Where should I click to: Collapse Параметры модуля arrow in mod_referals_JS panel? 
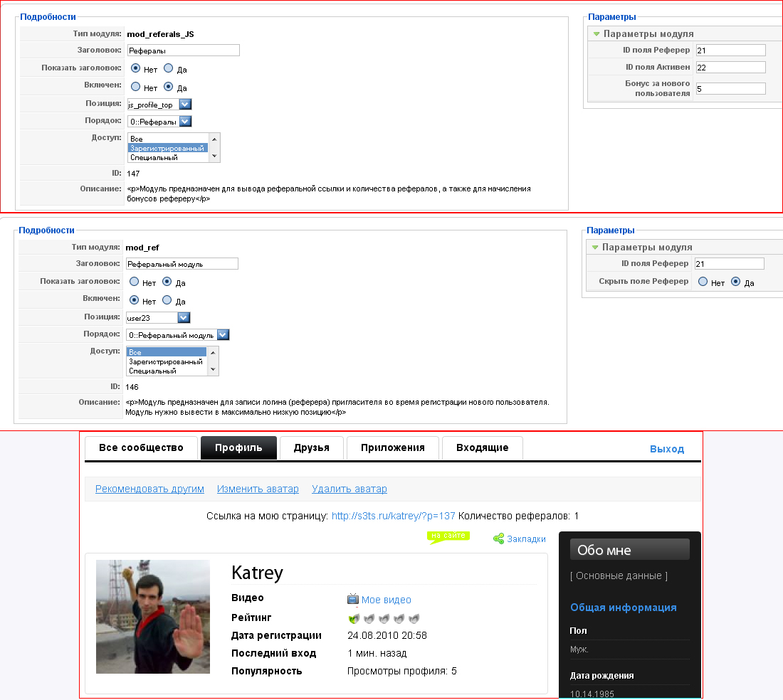(597, 34)
